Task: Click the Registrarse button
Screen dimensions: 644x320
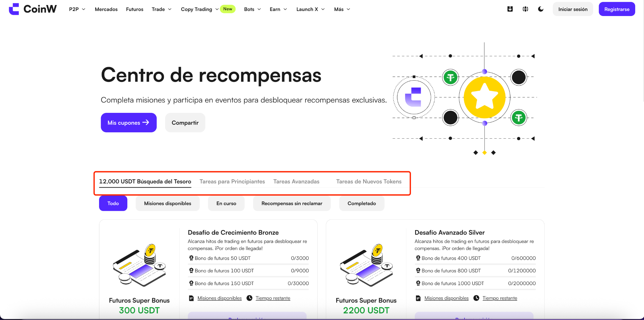Action: coord(617,9)
